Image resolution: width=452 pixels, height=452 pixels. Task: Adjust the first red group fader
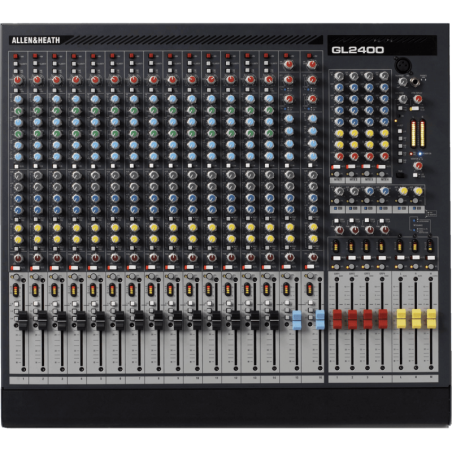tap(337, 319)
